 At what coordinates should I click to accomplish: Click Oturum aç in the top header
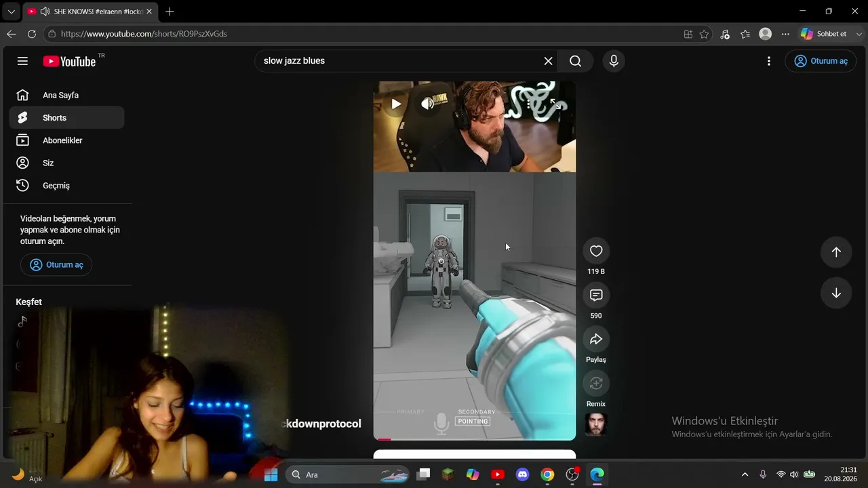(821, 61)
